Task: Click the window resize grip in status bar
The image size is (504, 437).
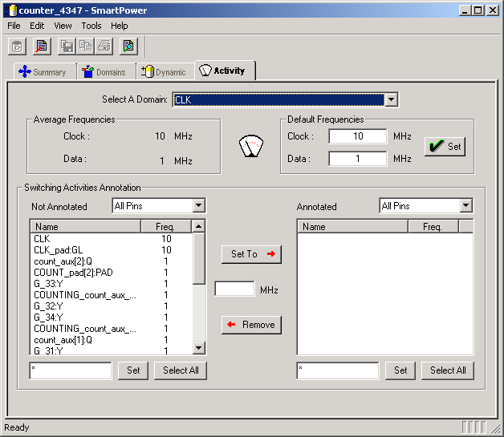Action: click(x=496, y=427)
